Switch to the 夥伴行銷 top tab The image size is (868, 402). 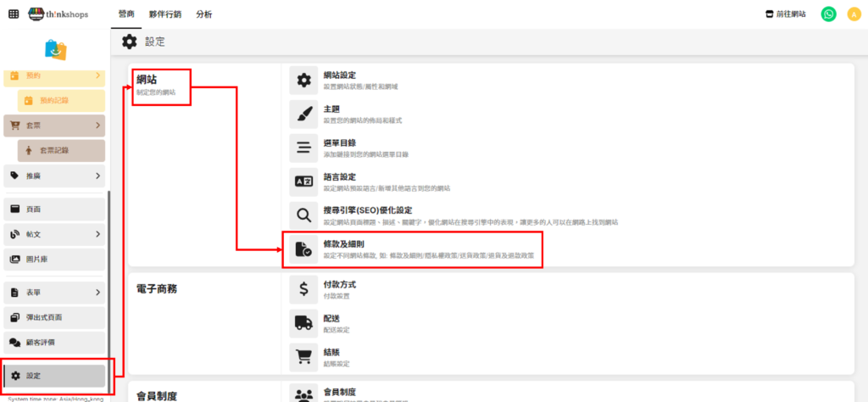pyautogui.click(x=163, y=14)
